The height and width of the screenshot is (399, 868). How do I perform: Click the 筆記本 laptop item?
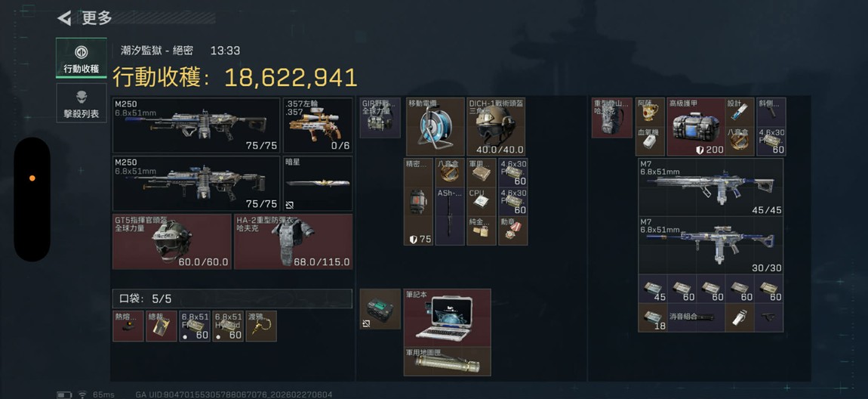click(x=448, y=318)
